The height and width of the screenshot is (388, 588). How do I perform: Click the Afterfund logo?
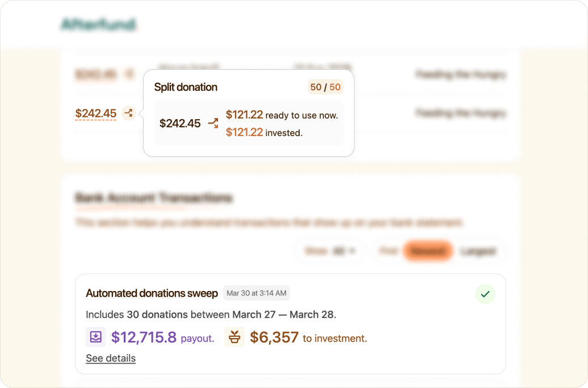(x=99, y=24)
